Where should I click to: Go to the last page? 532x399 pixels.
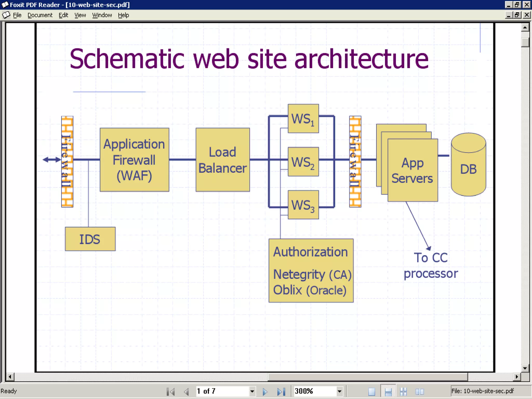pyautogui.click(x=281, y=391)
